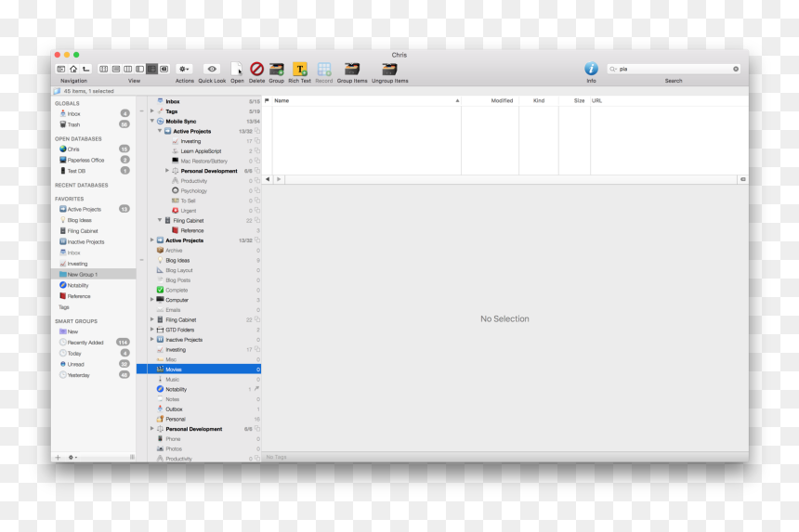Select Inbox under Globals in sidebar
Viewport: 799px width, 532px height.
pos(93,113)
